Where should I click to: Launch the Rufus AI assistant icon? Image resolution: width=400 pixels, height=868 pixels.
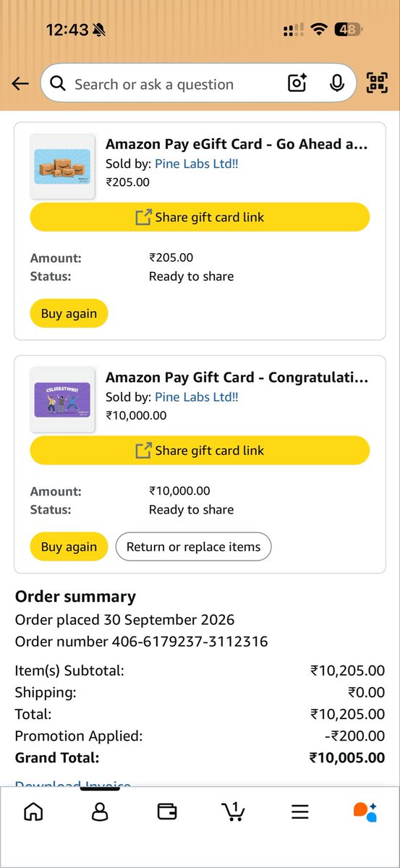pos(365,812)
